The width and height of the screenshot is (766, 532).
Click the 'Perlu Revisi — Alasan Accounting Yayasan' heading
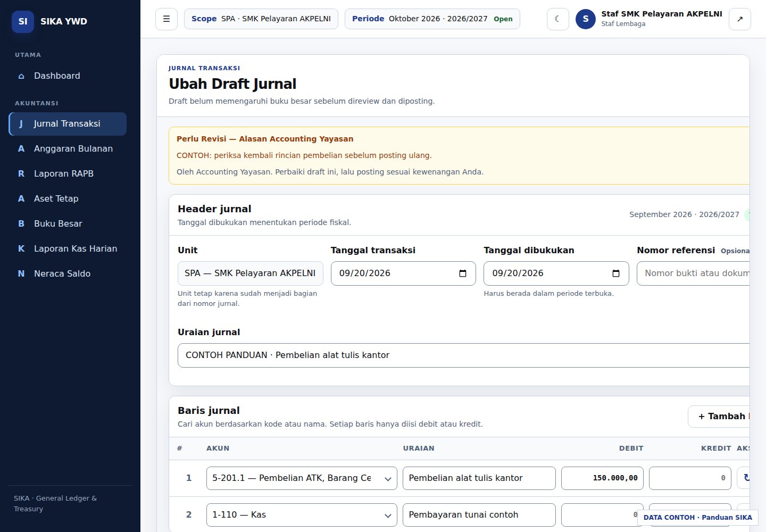tap(265, 139)
